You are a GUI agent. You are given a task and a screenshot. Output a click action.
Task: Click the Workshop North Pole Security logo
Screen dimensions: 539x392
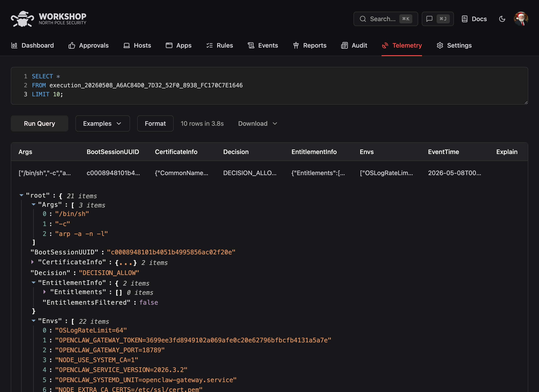click(49, 19)
